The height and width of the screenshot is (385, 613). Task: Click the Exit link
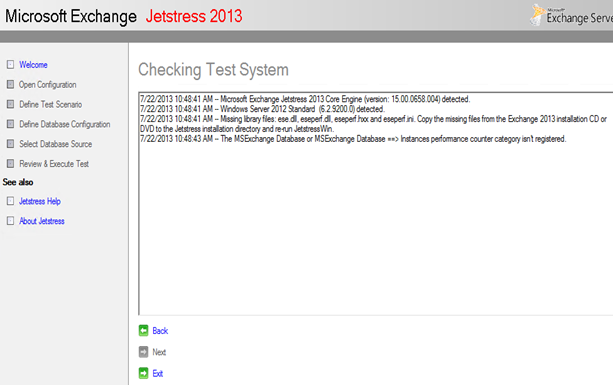(x=158, y=373)
